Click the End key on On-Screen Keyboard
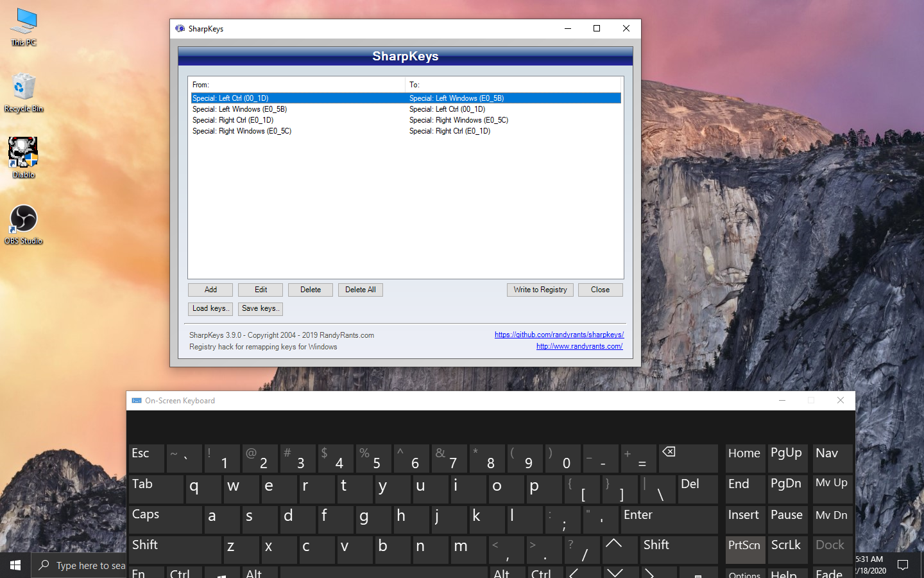Image resolution: width=924 pixels, height=578 pixels. click(x=746, y=489)
